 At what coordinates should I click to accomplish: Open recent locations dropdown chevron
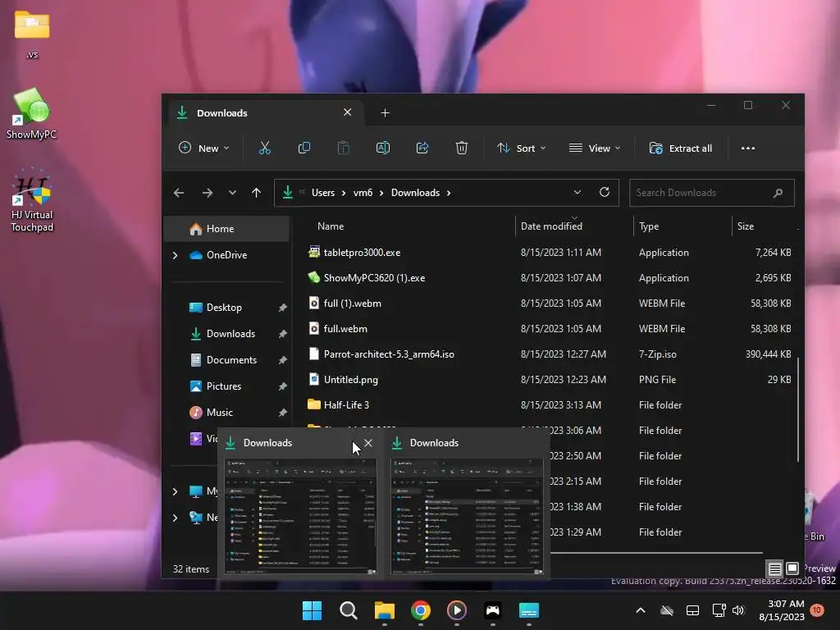pos(232,193)
